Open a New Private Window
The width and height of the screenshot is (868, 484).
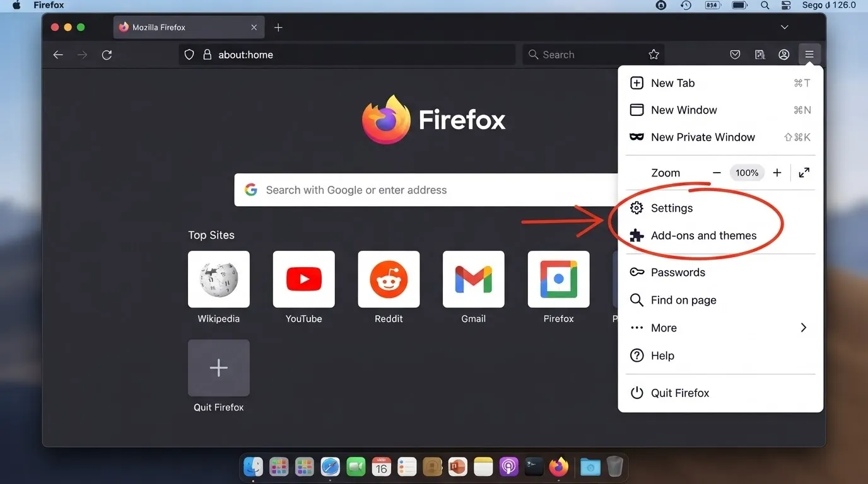tap(720, 137)
